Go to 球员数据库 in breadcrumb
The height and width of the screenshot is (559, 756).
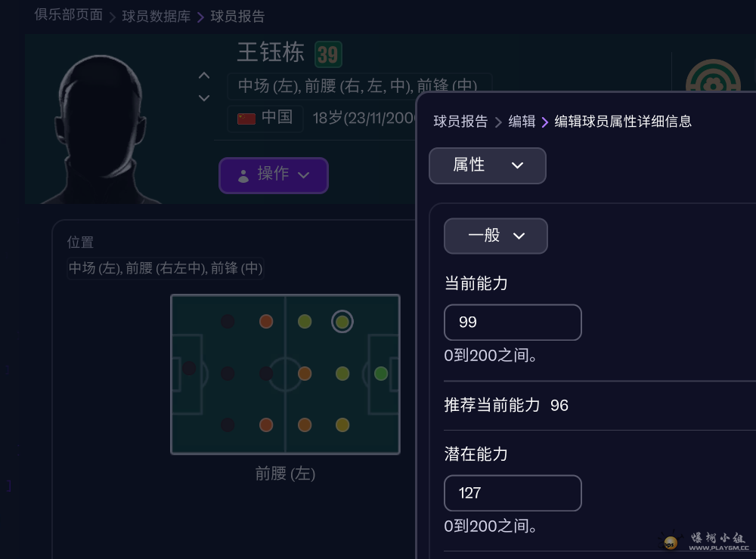coord(156,16)
